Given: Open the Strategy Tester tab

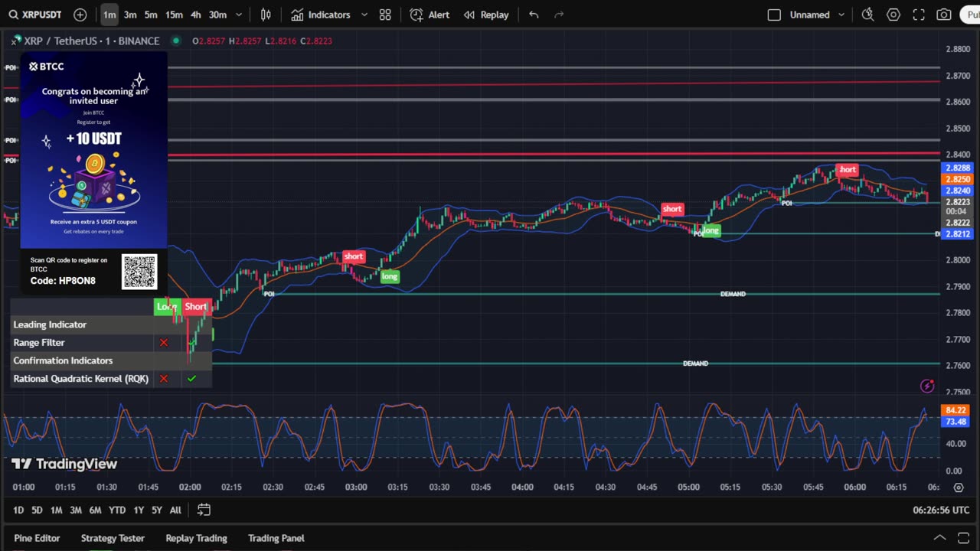Looking at the screenshot, I should pos(113,538).
